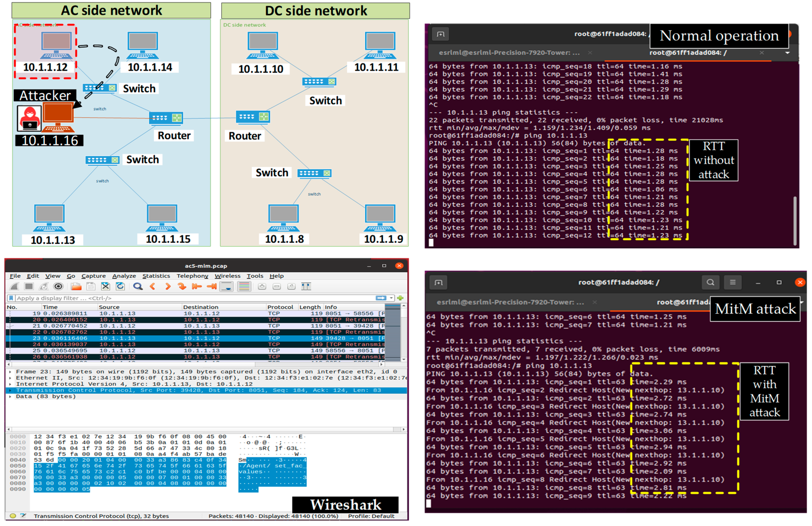Open the display filter history dropdown arrow

(391, 298)
